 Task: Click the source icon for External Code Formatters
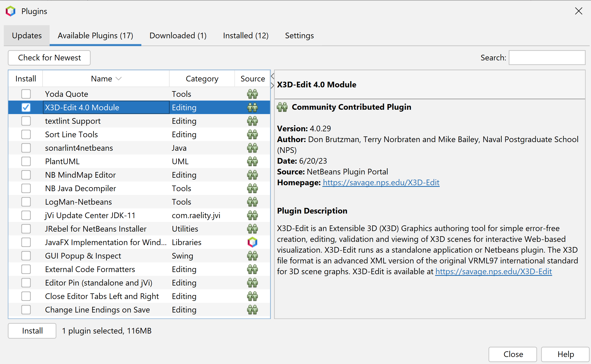click(x=252, y=269)
